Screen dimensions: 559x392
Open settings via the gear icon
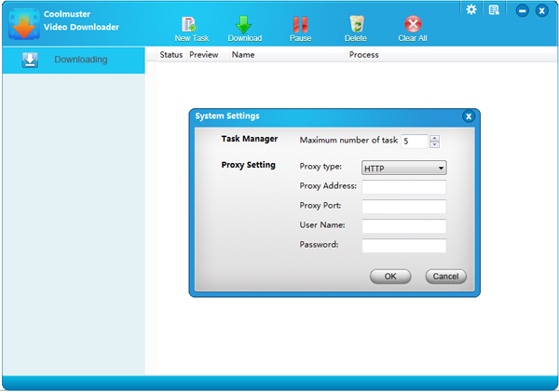471,9
